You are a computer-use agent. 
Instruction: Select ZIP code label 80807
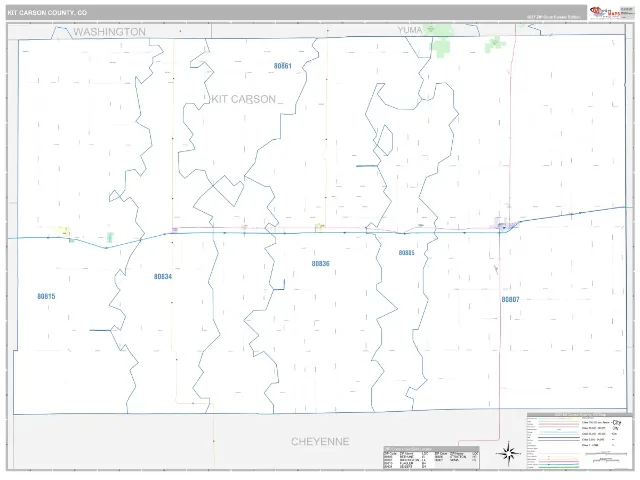tap(510, 299)
